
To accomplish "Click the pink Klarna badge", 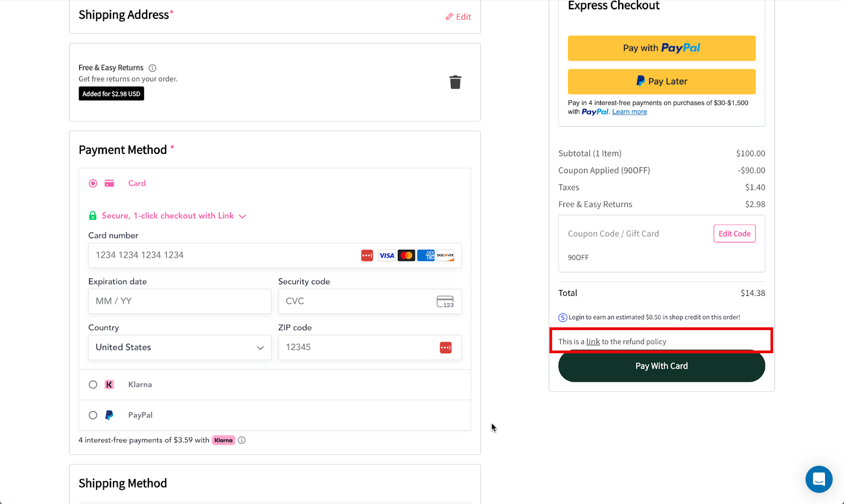I will 223,440.
